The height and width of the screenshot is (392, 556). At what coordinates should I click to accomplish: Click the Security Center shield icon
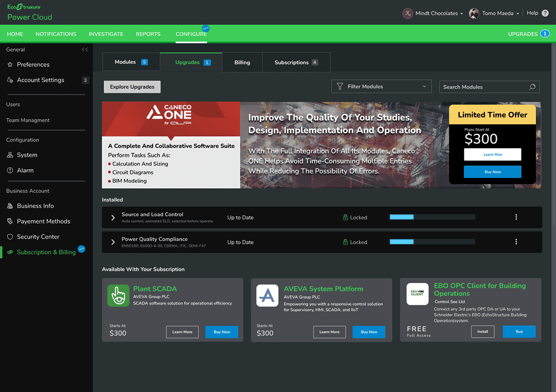click(x=10, y=237)
